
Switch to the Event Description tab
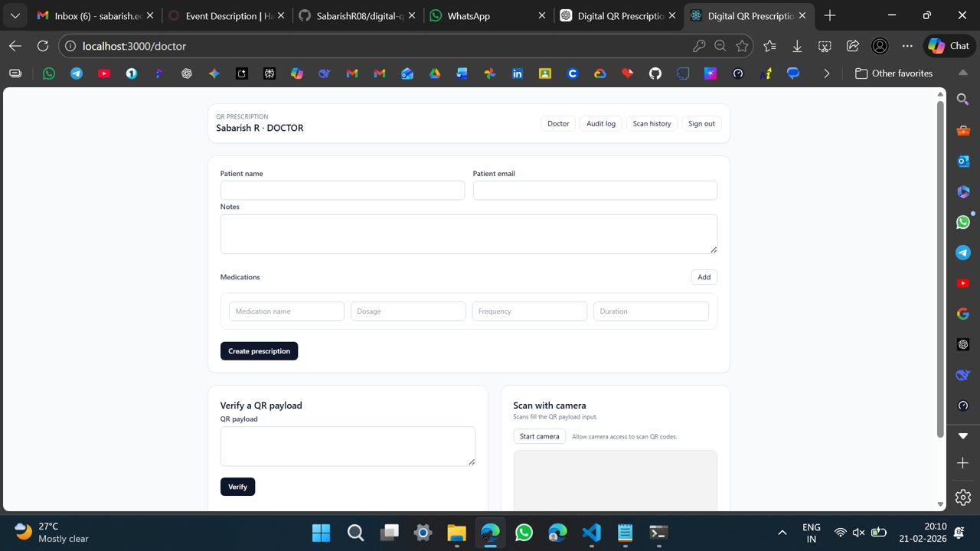coord(226,15)
